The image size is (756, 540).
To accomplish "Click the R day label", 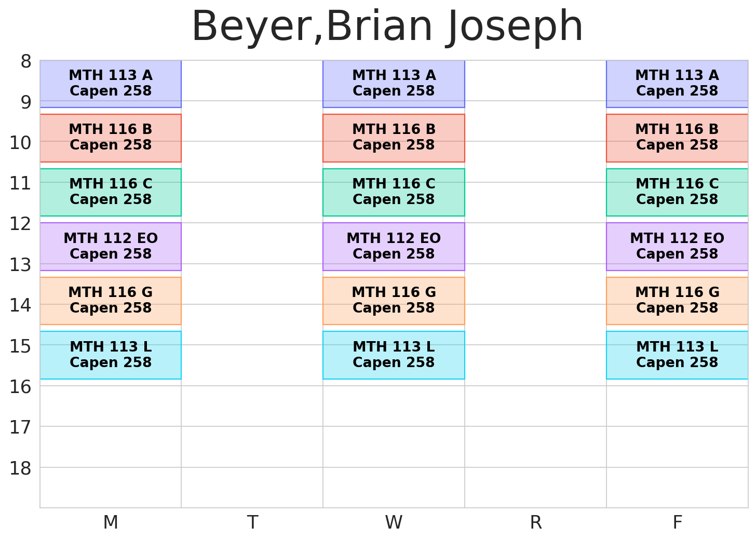I will pyautogui.click(x=536, y=522).
